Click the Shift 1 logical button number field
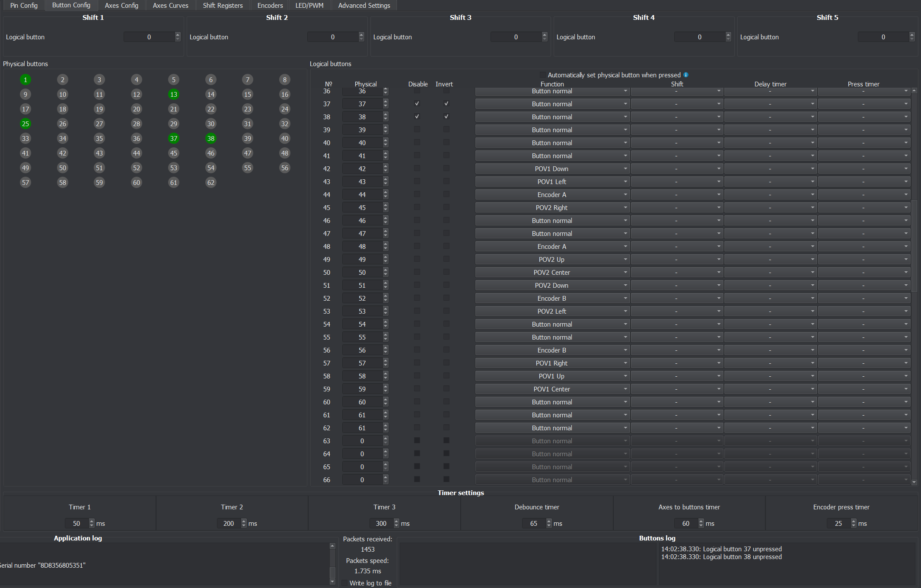The width and height of the screenshot is (921, 588). coord(149,37)
